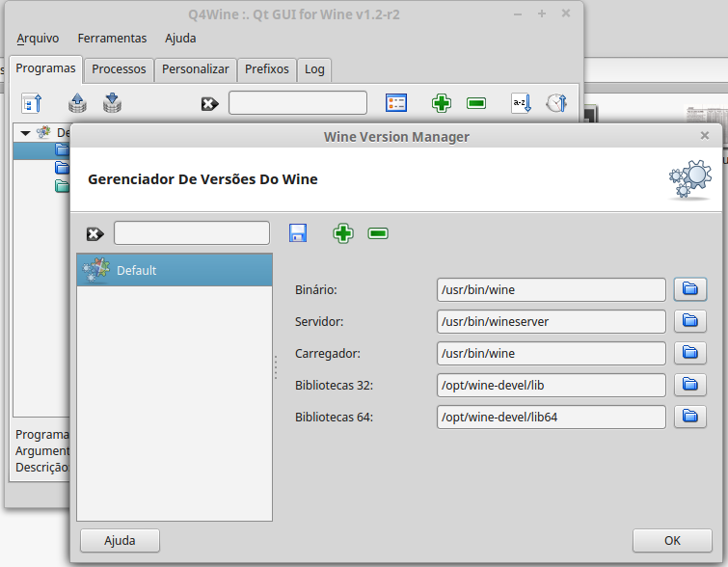Image resolution: width=728 pixels, height=567 pixels.
Task: Switch to the Personalizar tab
Action: [x=196, y=69]
